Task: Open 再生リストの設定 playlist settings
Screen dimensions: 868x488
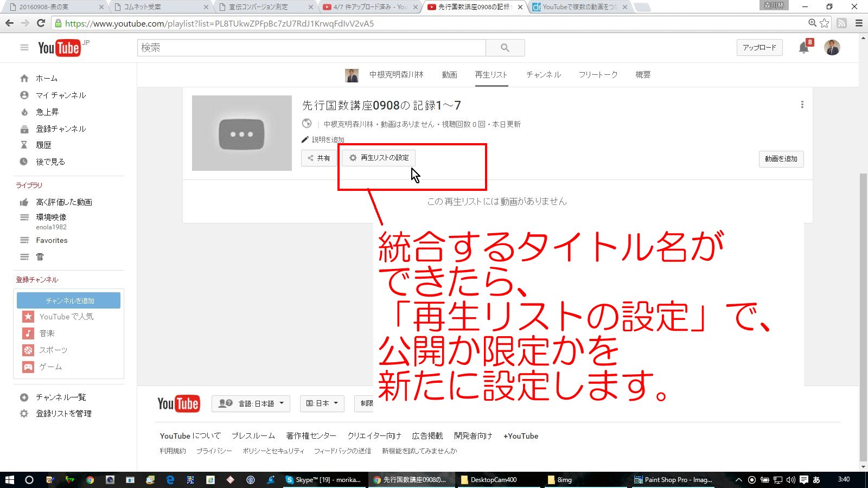Action: [x=379, y=158]
